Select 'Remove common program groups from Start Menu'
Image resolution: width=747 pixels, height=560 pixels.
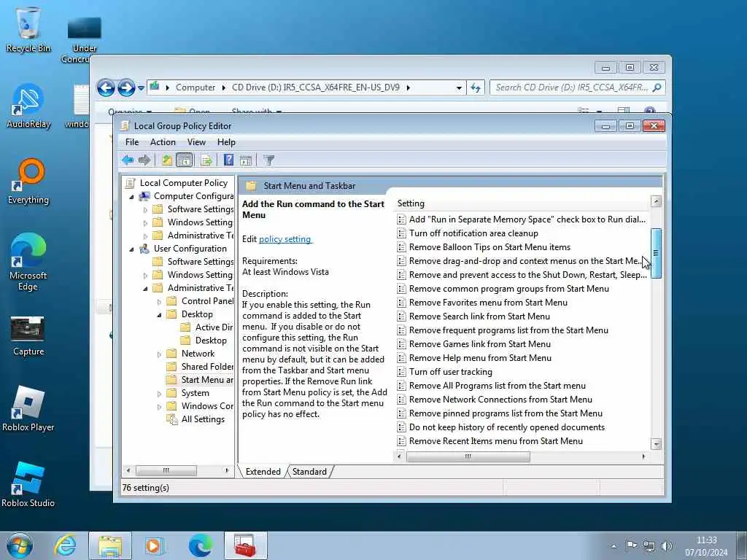[508, 289]
